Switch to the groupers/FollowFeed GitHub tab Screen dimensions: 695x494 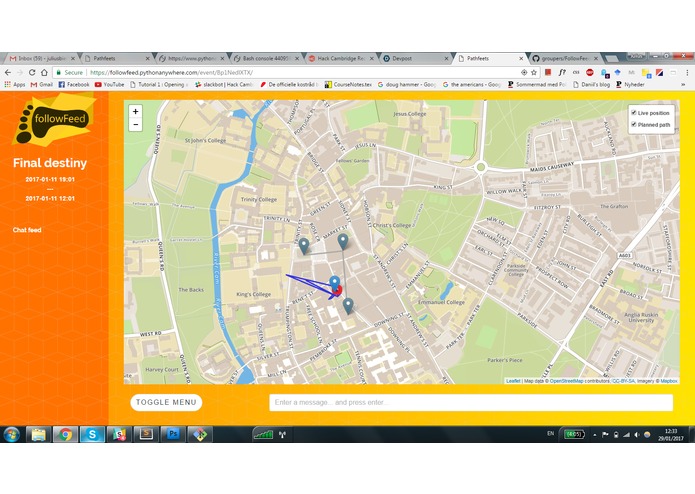[x=565, y=58]
